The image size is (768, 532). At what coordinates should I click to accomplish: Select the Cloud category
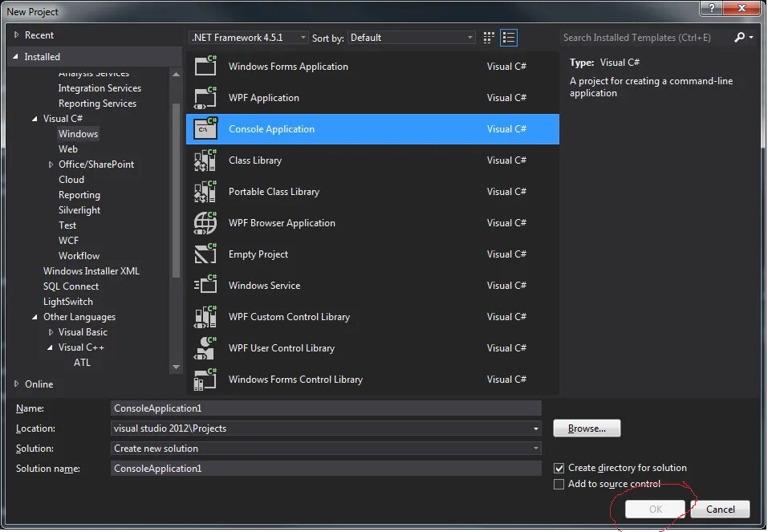tap(71, 179)
